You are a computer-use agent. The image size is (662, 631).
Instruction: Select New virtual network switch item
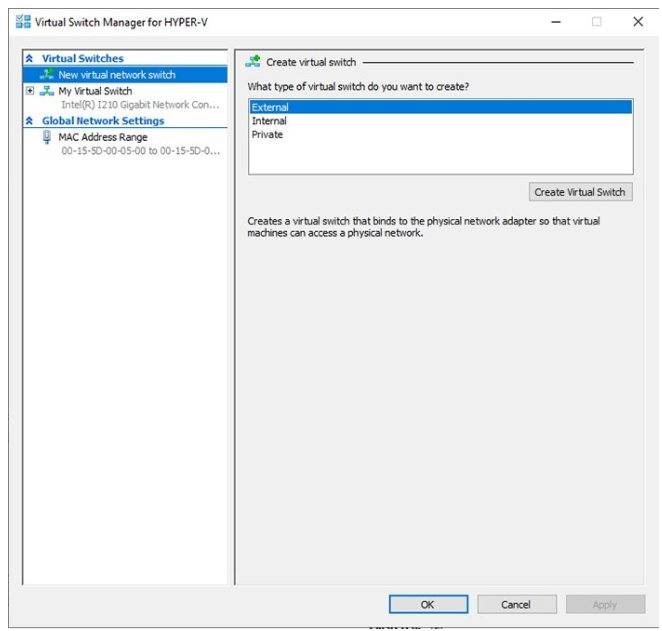(x=125, y=75)
